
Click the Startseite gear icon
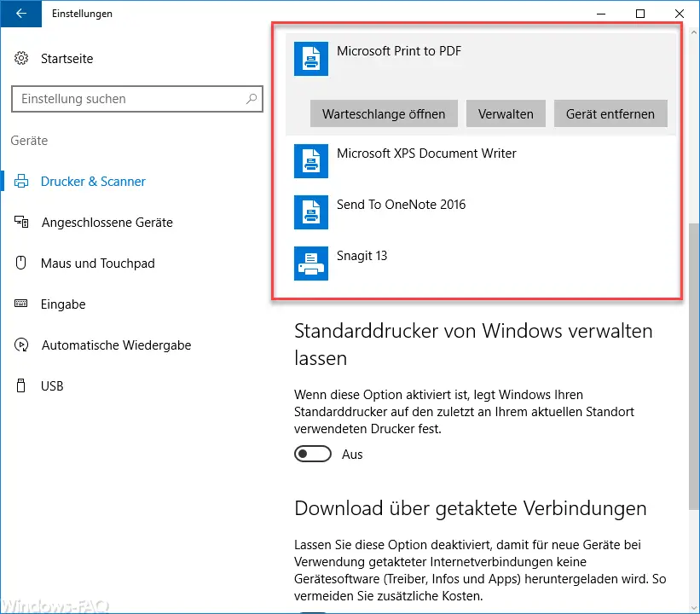(21, 58)
